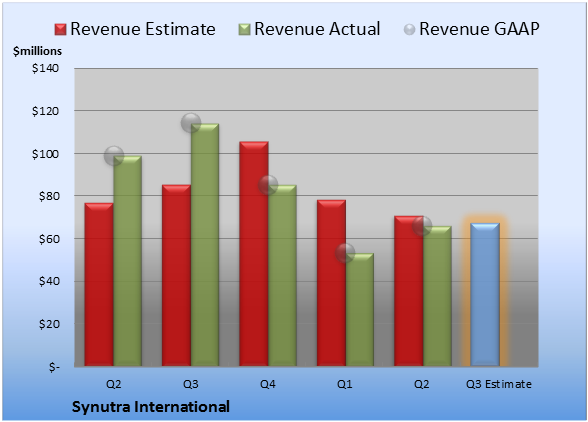The width and height of the screenshot is (588, 422).
Task: Click the '$millions' axis title
Action: click(38, 51)
